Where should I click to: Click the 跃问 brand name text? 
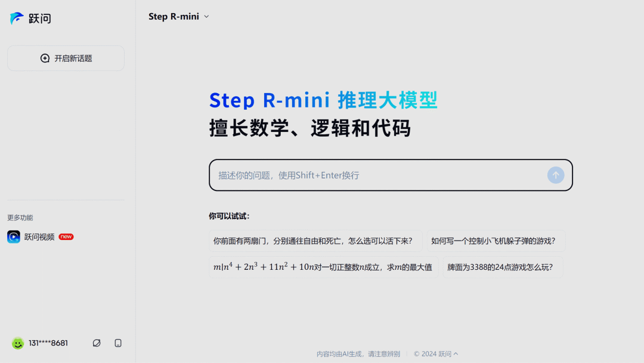pos(40,19)
